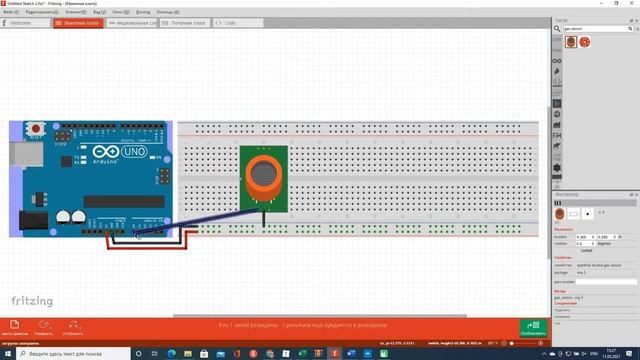640x360 pixels.
Task: Click the breadboard view image in Inspector
Action: pyautogui.click(x=560, y=214)
